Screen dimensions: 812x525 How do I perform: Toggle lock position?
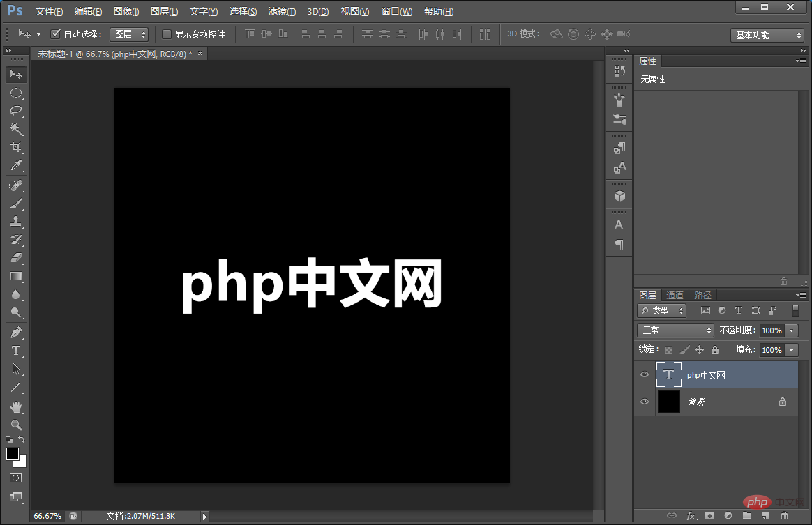pyautogui.click(x=700, y=350)
